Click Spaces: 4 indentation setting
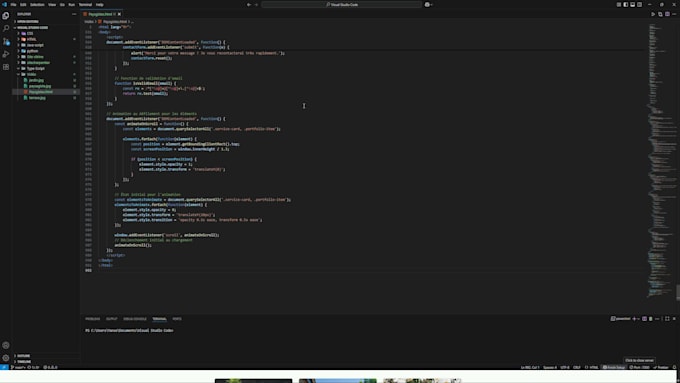 pos(549,367)
